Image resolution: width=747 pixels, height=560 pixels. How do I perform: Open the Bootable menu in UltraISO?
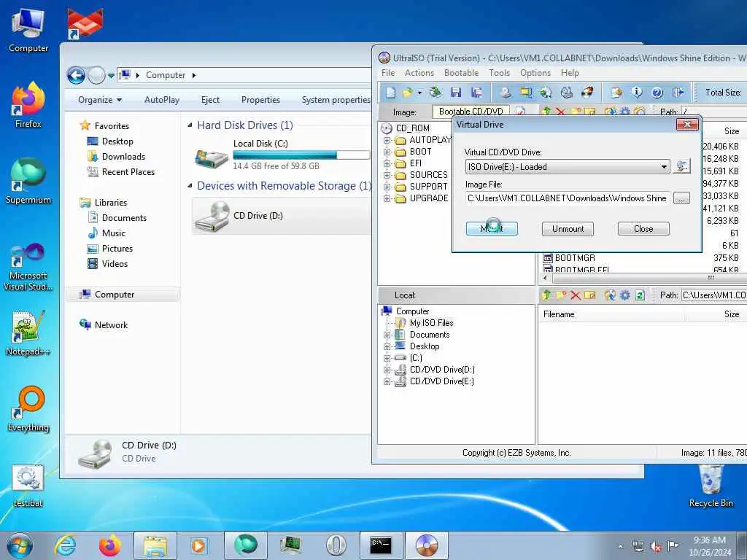461,73
